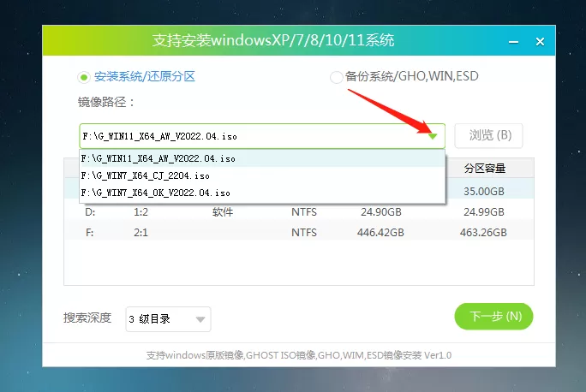Click the 分区容量 column header
Viewport: 586px width, 392px height.
485,169
